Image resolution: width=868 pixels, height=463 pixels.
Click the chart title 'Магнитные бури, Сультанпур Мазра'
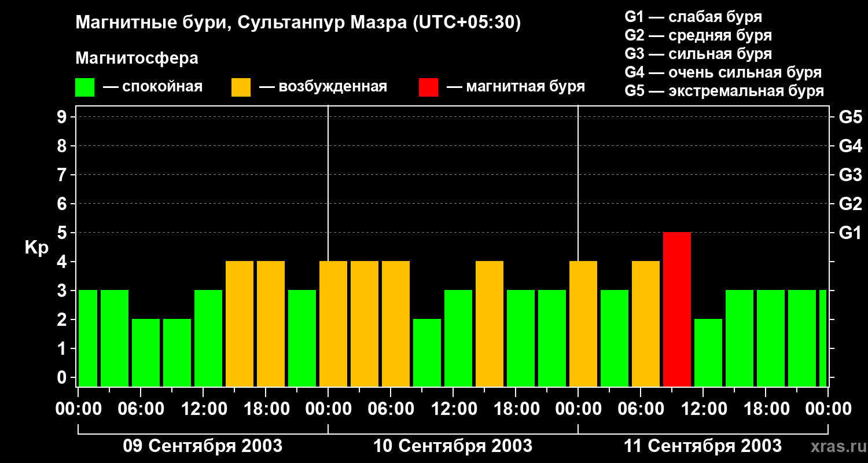click(298, 23)
